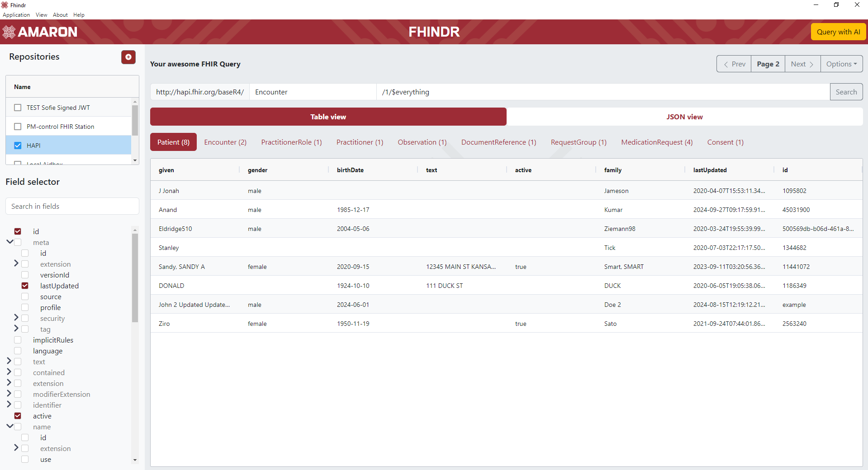Click the Search button
The height and width of the screenshot is (470, 868).
click(x=846, y=92)
